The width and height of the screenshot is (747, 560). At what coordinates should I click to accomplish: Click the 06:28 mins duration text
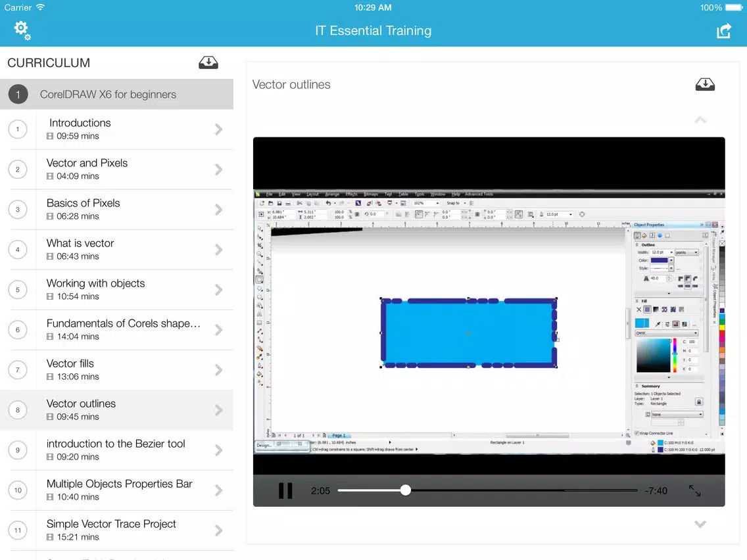pyautogui.click(x=78, y=216)
